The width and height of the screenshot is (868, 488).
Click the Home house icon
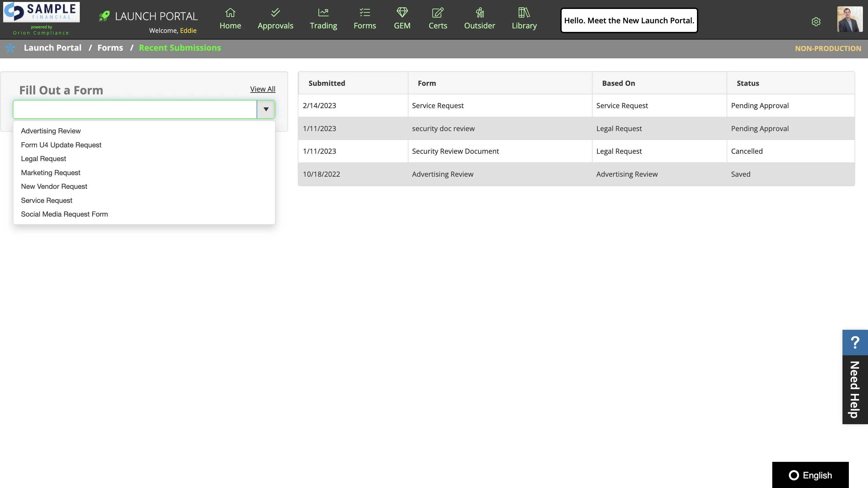click(x=230, y=13)
